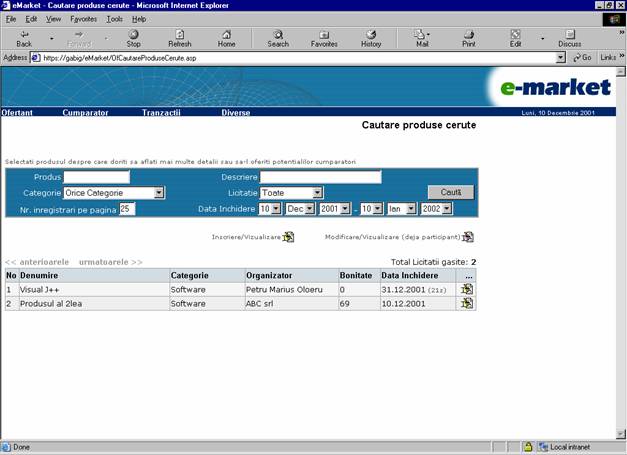Open the Tools menu
This screenshot has height=455, width=627.
tap(115, 18)
